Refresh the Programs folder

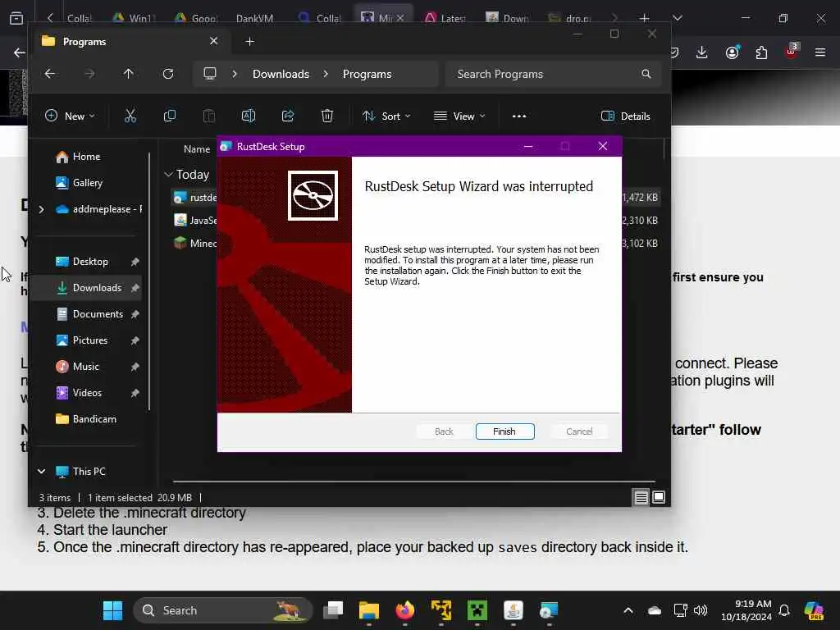(x=168, y=73)
